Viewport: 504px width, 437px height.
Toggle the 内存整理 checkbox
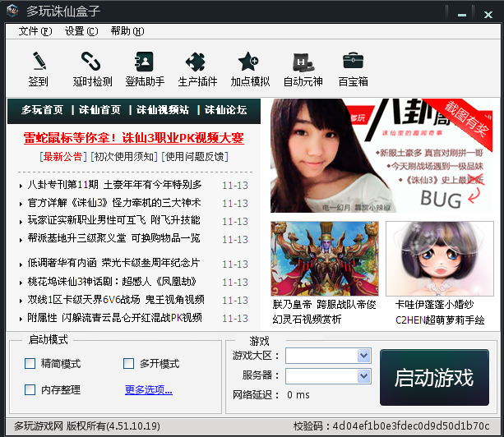(x=30, y=390)
